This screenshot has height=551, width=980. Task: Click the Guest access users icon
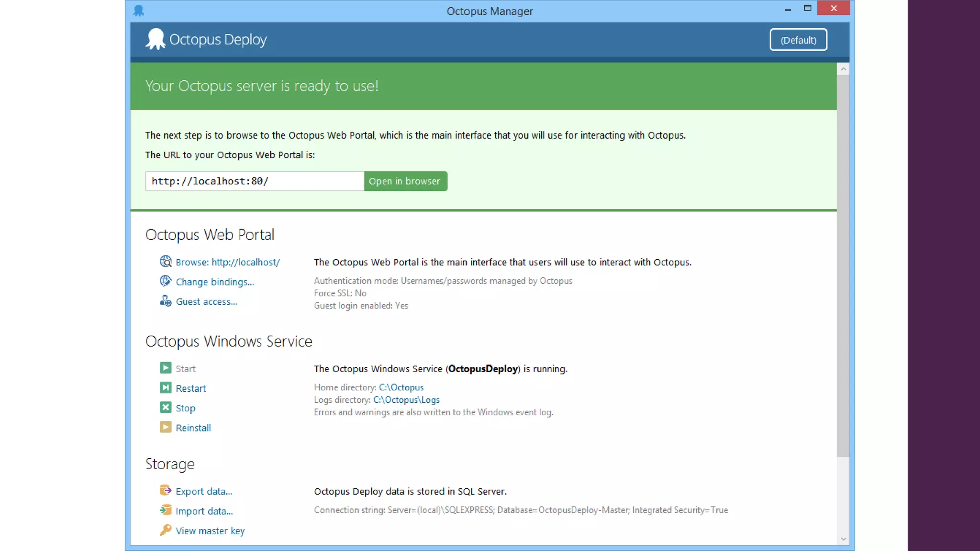(166, 301)
